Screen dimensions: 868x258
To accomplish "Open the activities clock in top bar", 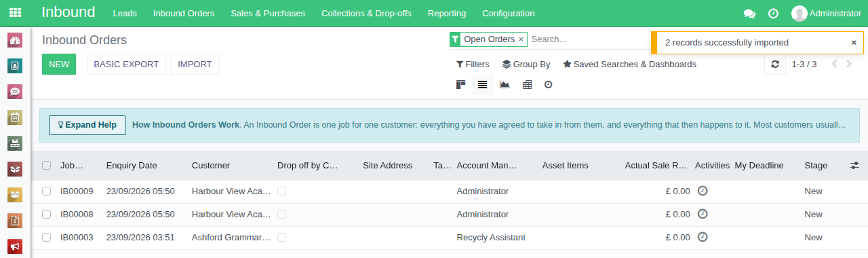I will click(x=773, y=14).
